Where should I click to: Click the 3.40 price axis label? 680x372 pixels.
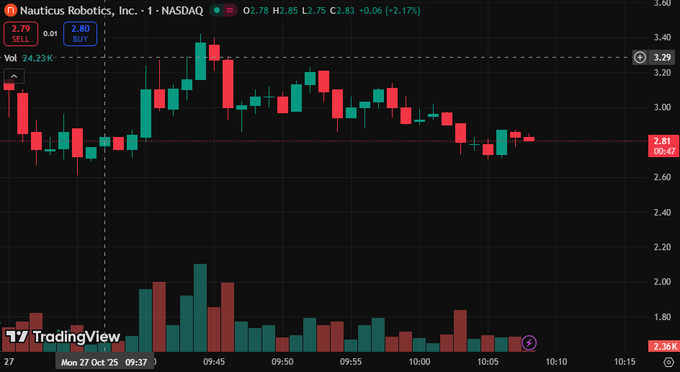click(x=662, y=38)
